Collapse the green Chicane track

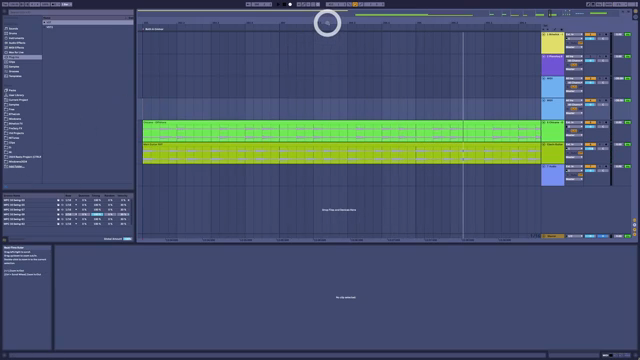[x=544, y=122]
